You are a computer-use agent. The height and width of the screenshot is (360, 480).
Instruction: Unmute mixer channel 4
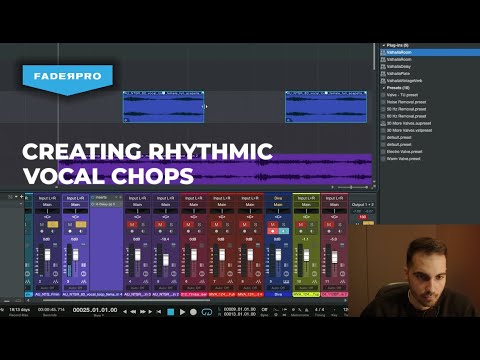tap(132, 225)
